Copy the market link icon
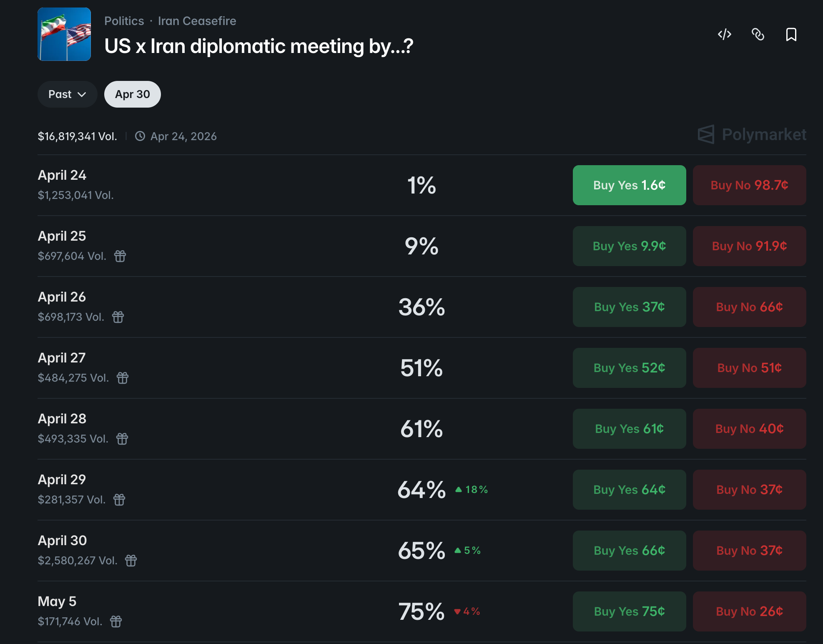823x644 pixels. pos(758,34)
